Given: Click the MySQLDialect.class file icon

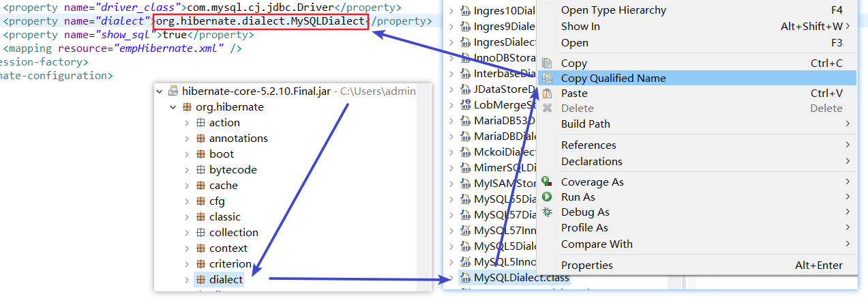Looking at the screenshot, I should pyautogui.click(x=466, y=278).
